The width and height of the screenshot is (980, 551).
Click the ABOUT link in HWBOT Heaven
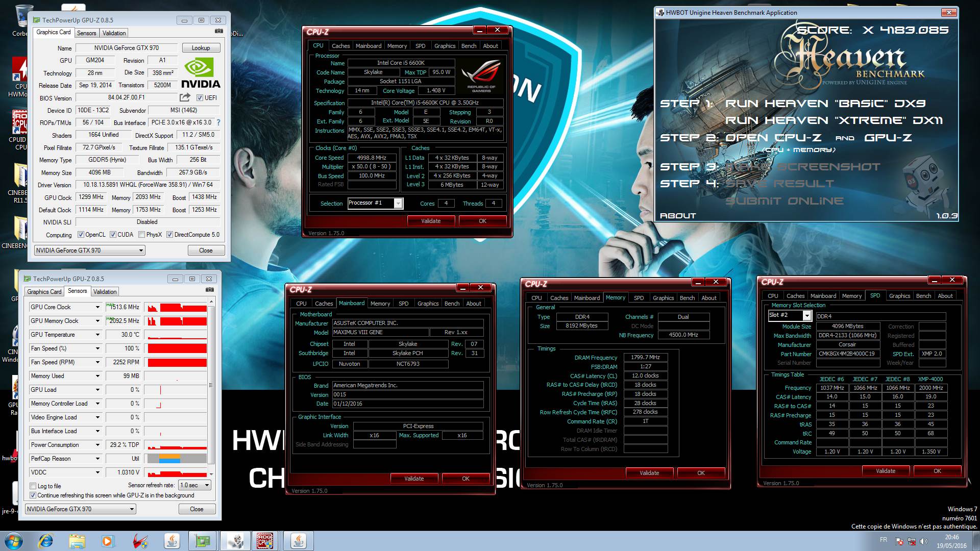[x=678, y=216]
